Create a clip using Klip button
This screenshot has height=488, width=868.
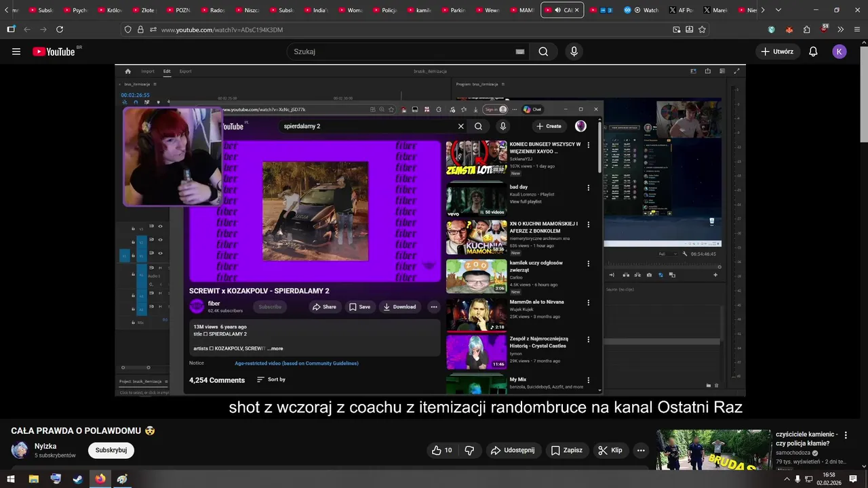(610, 450)
